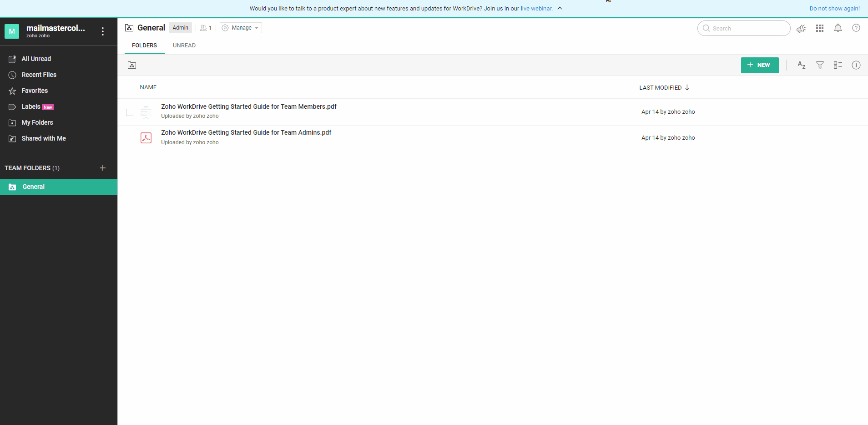Sort by the LAST MODIFIED column header
Viewport: 868px width, 425px height.
[x=661, y=87]
